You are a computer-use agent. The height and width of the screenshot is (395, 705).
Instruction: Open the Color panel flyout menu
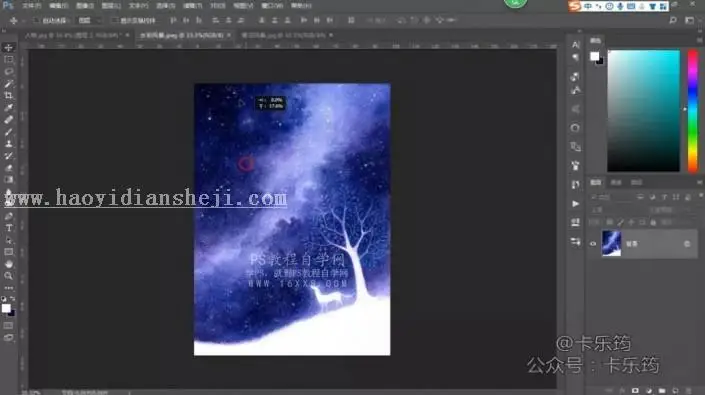click(x=700, y=40)
